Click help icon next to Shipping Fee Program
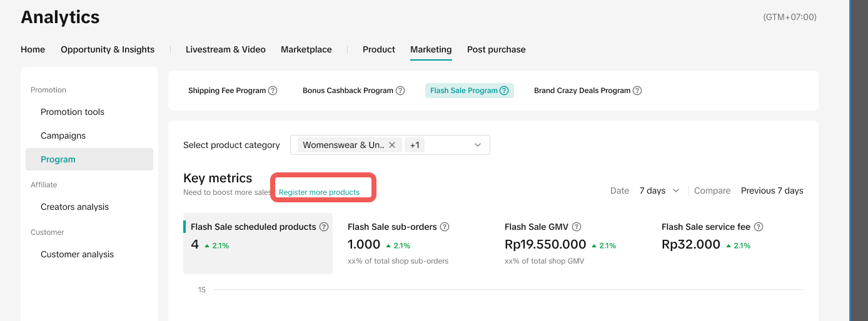Viewport: 868px width, 321px height. pos(273,91)
